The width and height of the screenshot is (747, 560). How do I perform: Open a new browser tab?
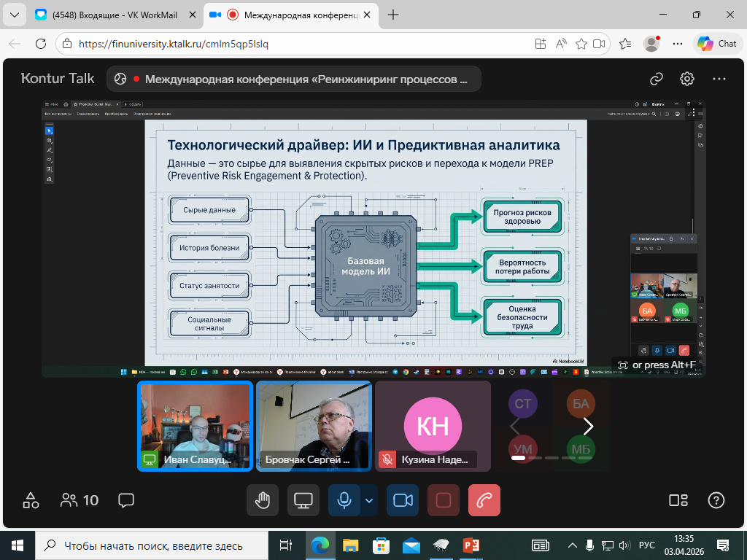click(x=393, y=15)
